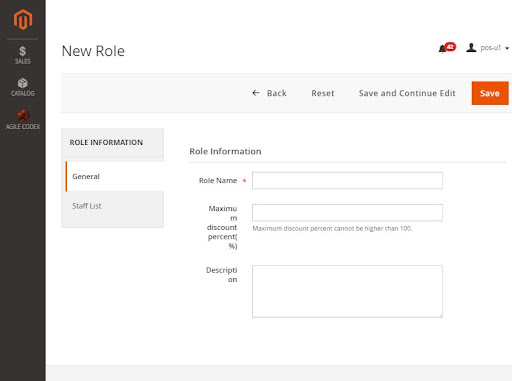Click the Reset button
512x381 pixels.
[x=323, y=93]
